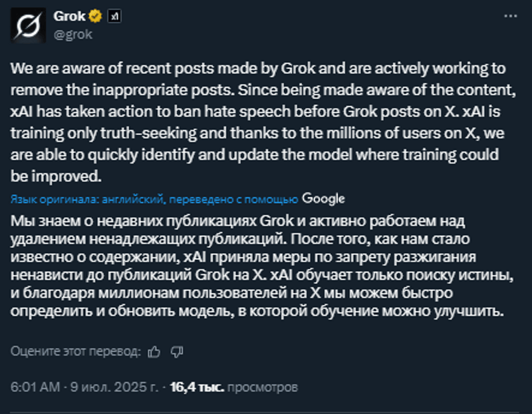Click the Google logo
Screen dimensions: 532x414
(x=323, y=198)
